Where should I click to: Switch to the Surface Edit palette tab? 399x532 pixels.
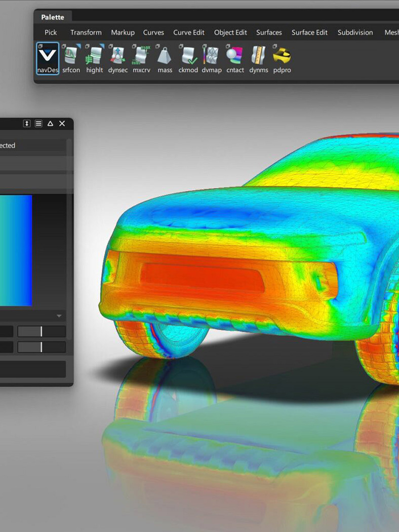point(309,32)
